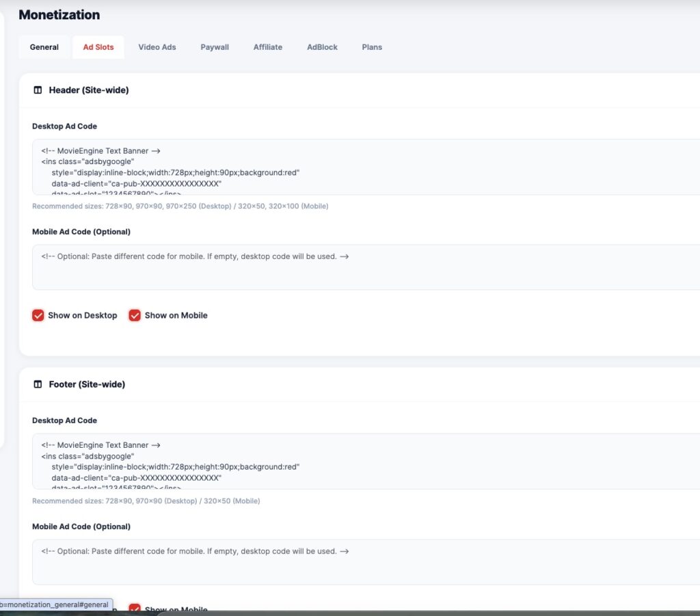Toggle the header Show on Desktop checkbox

(x=38, y=315)
